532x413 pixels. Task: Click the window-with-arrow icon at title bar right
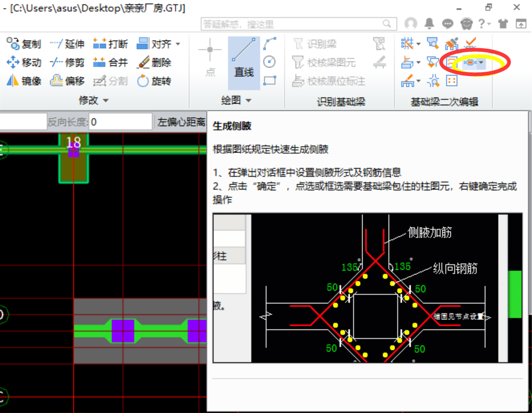(521, 24)
